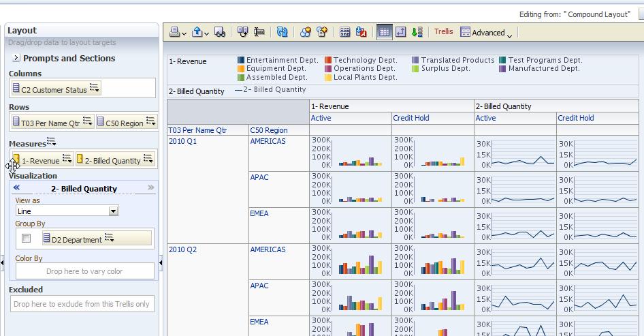Go to next visualization with right double-arrow
This screenshot has height=336, width=644.
tap(150, 187)
